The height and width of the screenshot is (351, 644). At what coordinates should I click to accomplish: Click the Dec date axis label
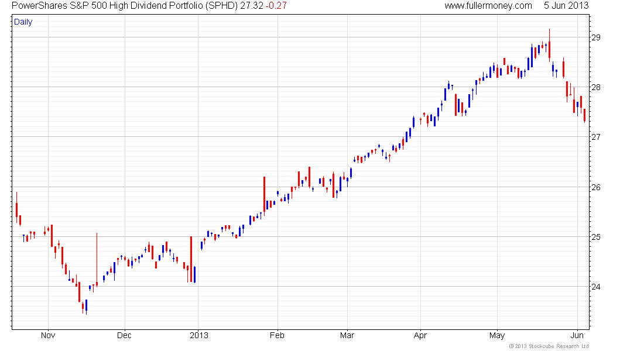(x=124, y=335)
